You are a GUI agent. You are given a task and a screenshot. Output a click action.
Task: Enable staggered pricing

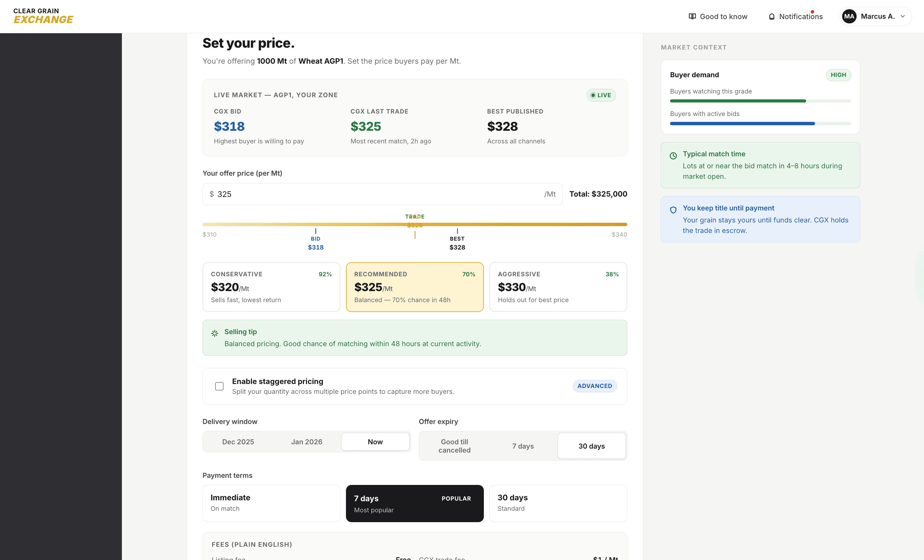(x=219, y=386)
